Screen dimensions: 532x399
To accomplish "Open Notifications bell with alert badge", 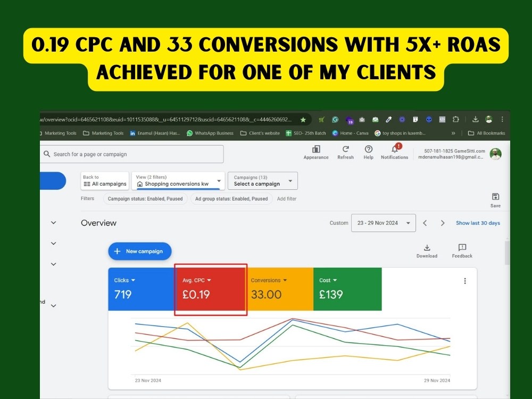I will pos(395,152).
